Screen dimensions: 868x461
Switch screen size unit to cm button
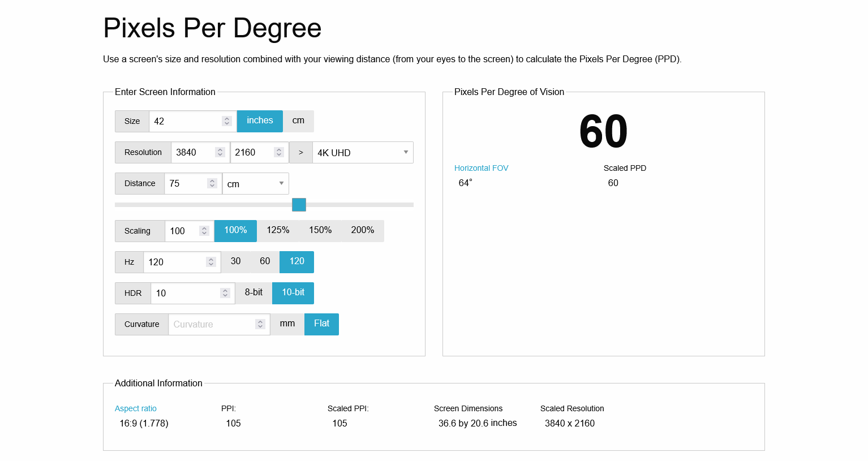298,121
